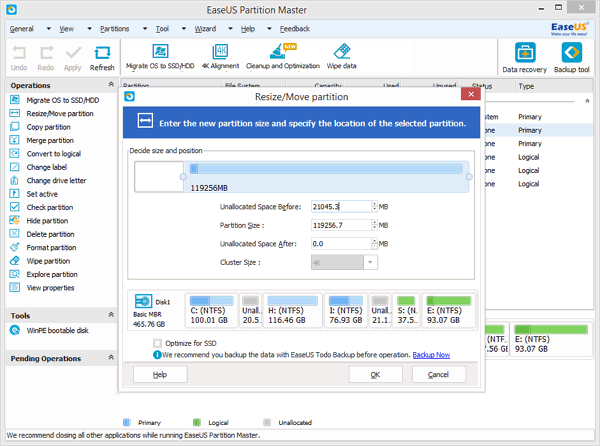Open the Wizard menu dropdown arrow
This screenshot has height=446, width=600.
(x=230, y=29)
